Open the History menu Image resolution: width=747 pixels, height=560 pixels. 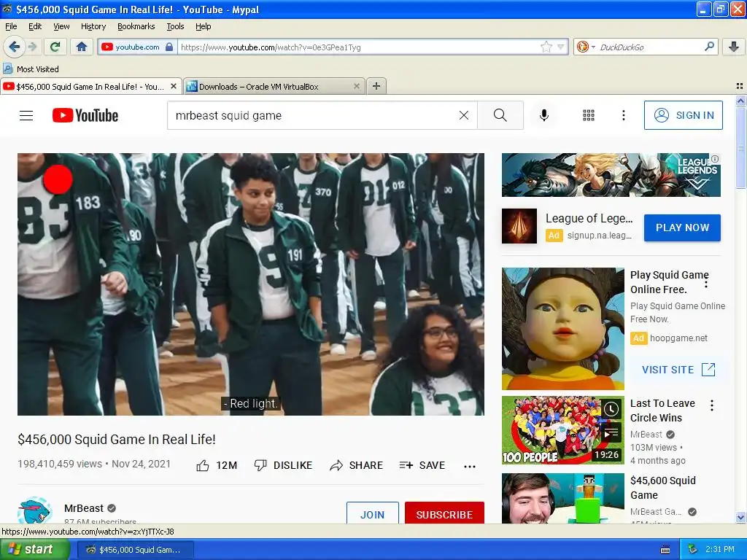93,26
